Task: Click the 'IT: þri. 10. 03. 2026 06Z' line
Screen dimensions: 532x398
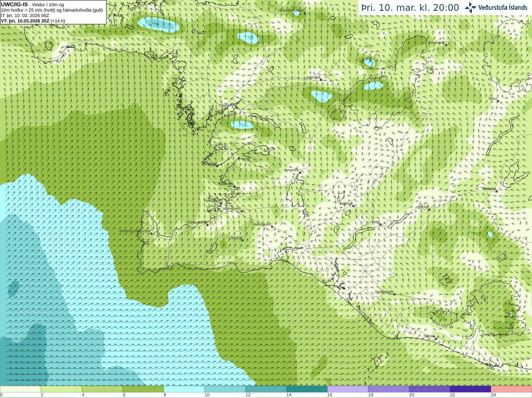Action: [x=25, y=15]
